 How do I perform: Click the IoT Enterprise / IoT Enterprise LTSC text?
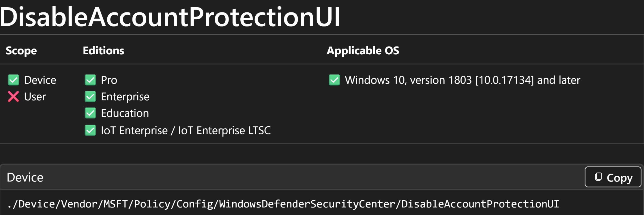point(186,130)
